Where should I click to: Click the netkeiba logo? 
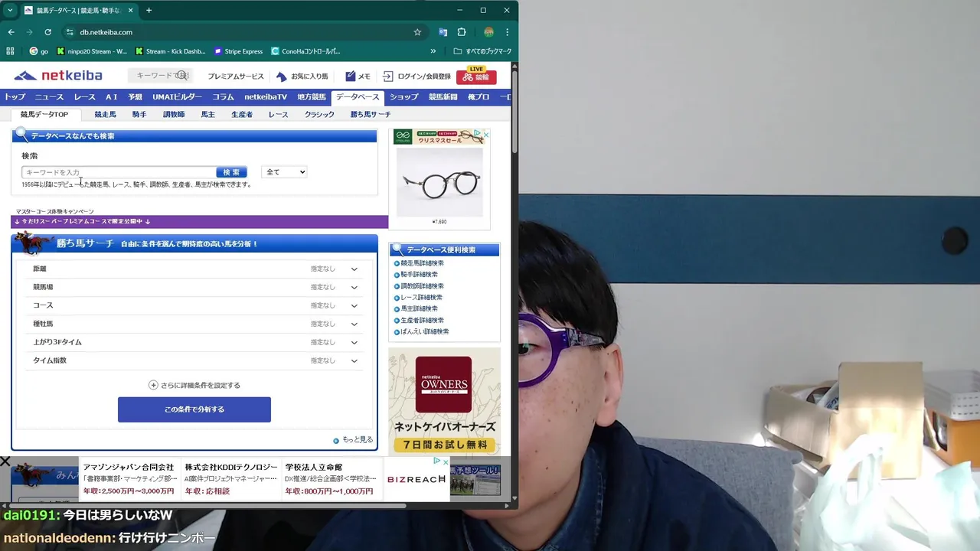pyautogui.click(x=58, y=76)
